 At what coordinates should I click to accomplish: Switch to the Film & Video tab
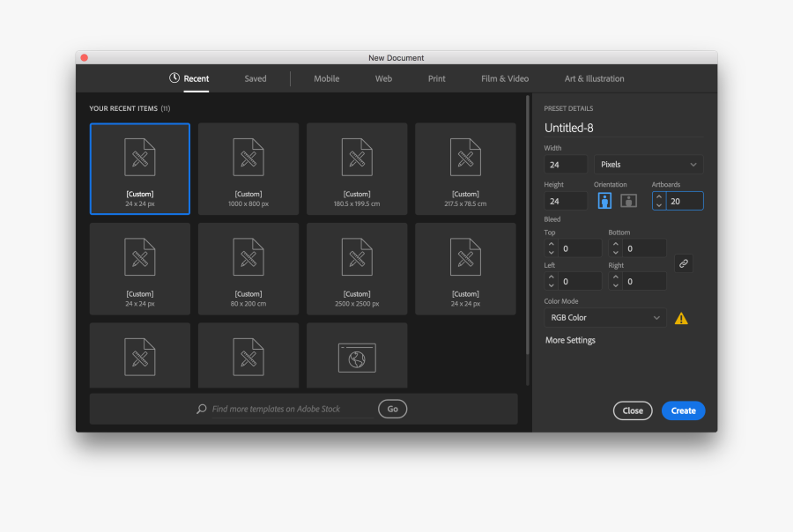click(x=504, y=78)
